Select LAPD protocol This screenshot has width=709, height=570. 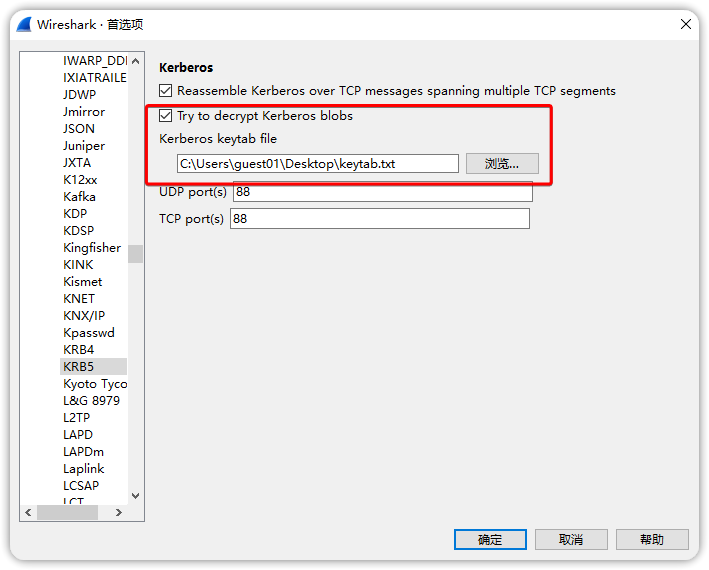point(78,435)
